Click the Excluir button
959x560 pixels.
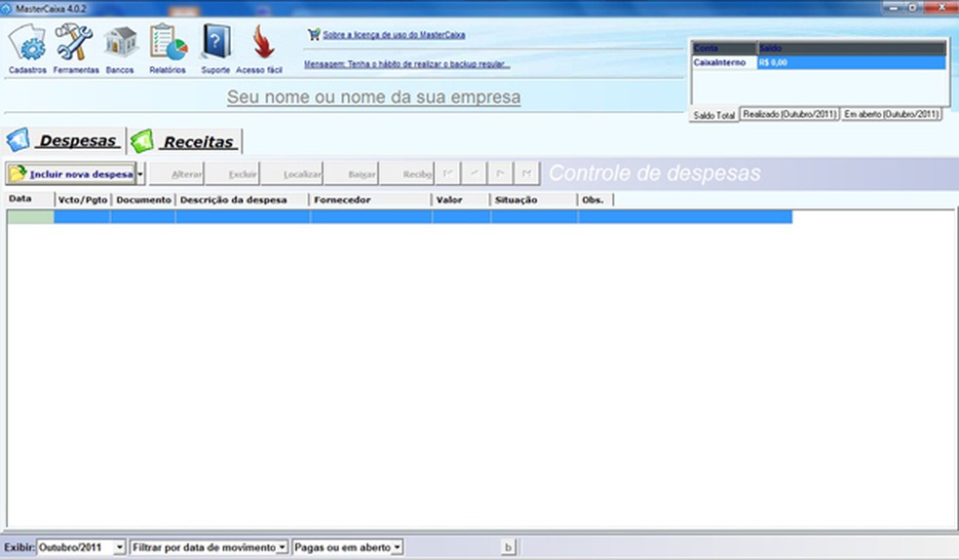232,173
